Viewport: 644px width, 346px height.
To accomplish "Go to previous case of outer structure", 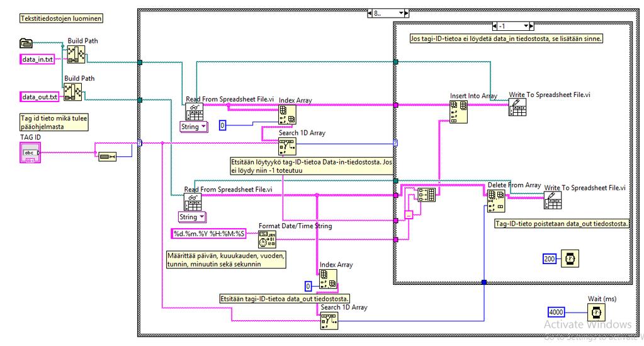I will click(370, 13).
